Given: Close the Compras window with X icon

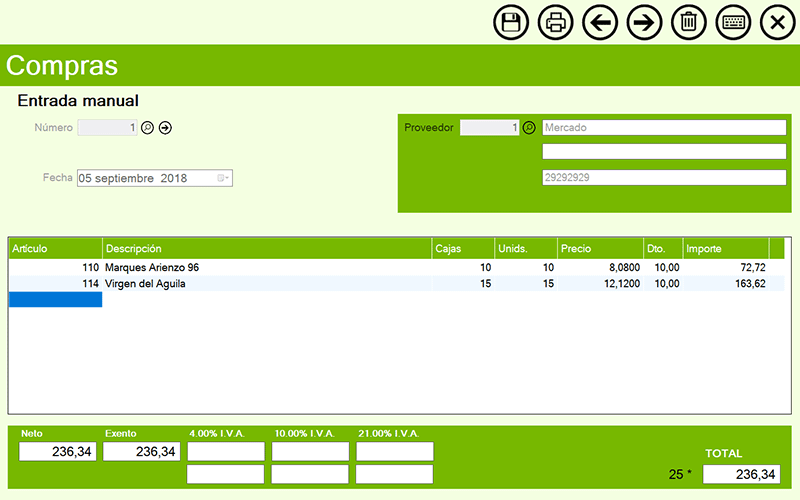Looking at the screenshot, I should pos(778,22).
